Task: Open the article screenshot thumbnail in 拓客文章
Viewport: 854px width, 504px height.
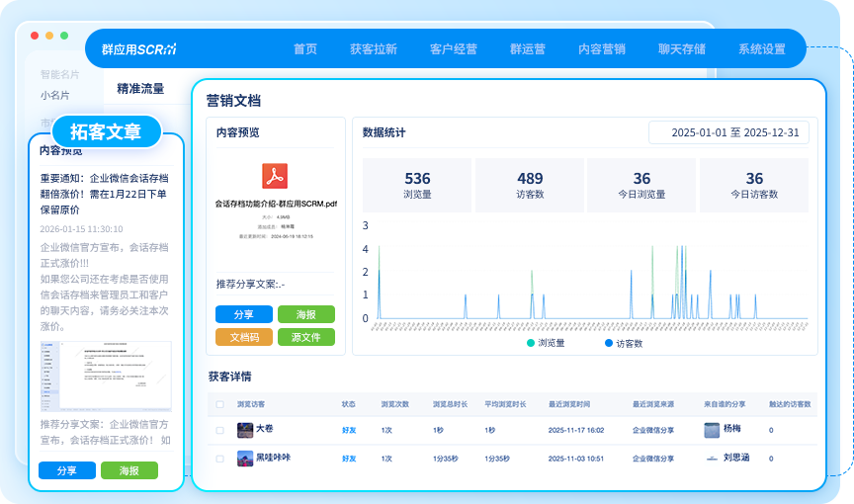Action: (106, 377)
